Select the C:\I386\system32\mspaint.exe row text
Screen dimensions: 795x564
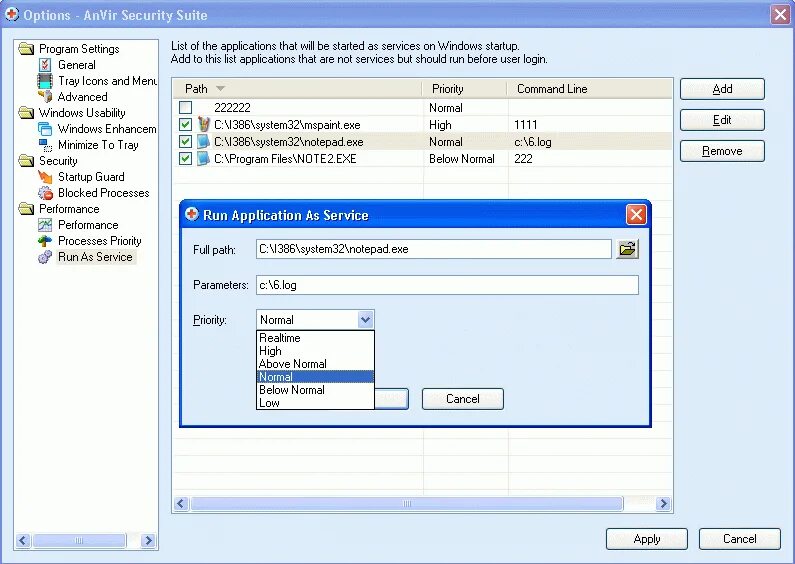tap(287, 125)
